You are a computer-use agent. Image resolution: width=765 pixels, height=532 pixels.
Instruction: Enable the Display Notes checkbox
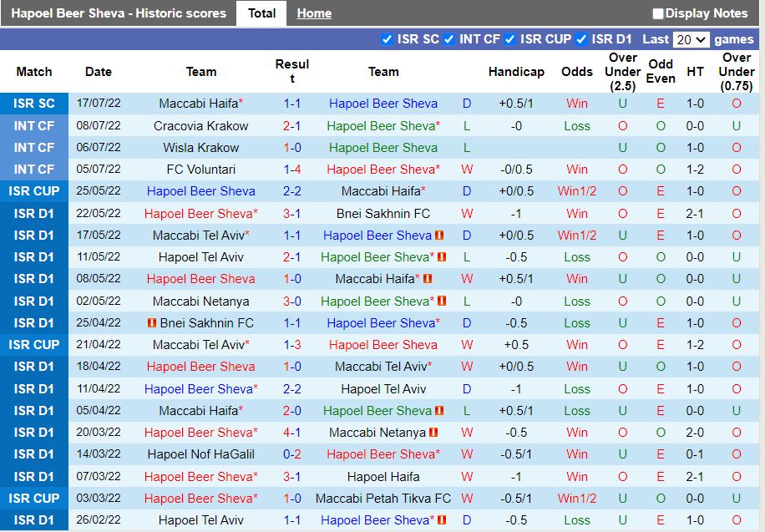point(659,13)
